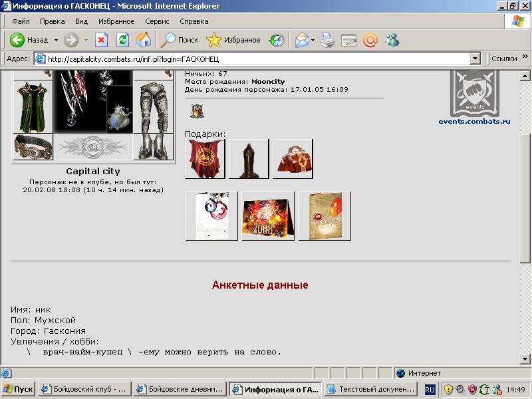Click the armored leggings equipment slot

[x=154, y=107]
